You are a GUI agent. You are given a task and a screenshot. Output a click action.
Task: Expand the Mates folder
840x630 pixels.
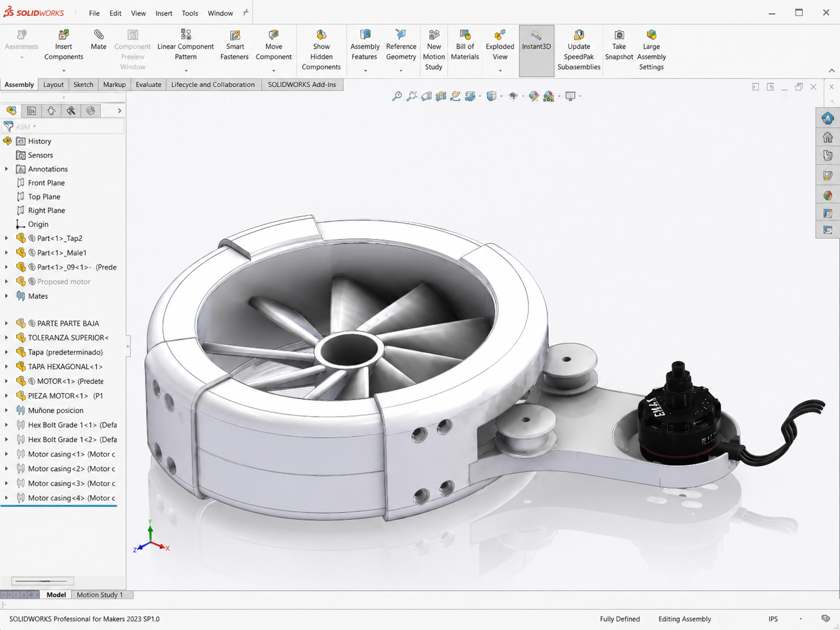pos(6,296)
